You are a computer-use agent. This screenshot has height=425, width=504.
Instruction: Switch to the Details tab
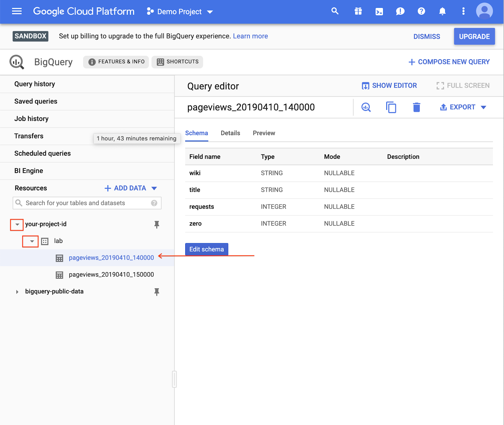tap(230, 133)
